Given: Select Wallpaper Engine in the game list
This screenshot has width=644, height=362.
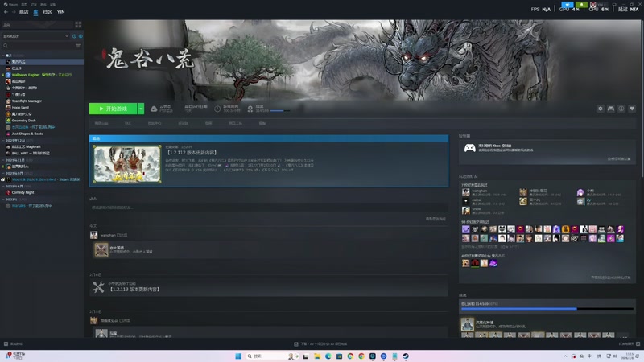Looking at the screenshot, I should tap(42, 75).
